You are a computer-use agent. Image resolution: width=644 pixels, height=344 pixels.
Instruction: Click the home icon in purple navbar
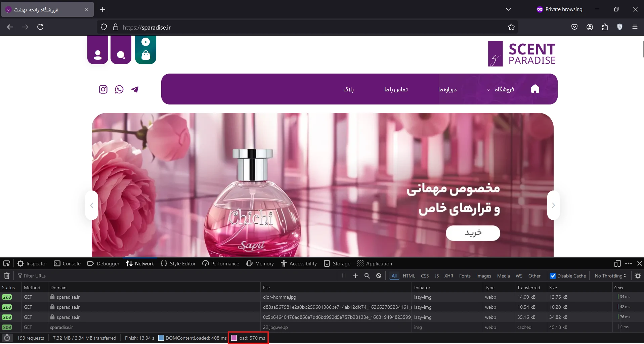(535, 89)
